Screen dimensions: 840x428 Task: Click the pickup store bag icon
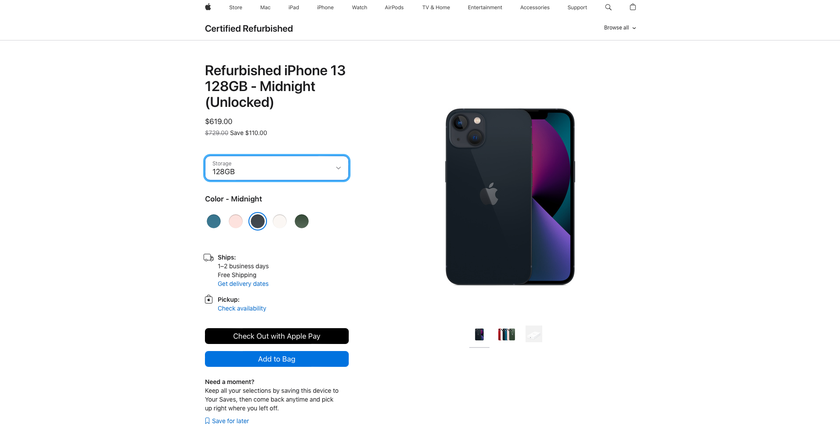pyautogui.click(x=209, y=300)
